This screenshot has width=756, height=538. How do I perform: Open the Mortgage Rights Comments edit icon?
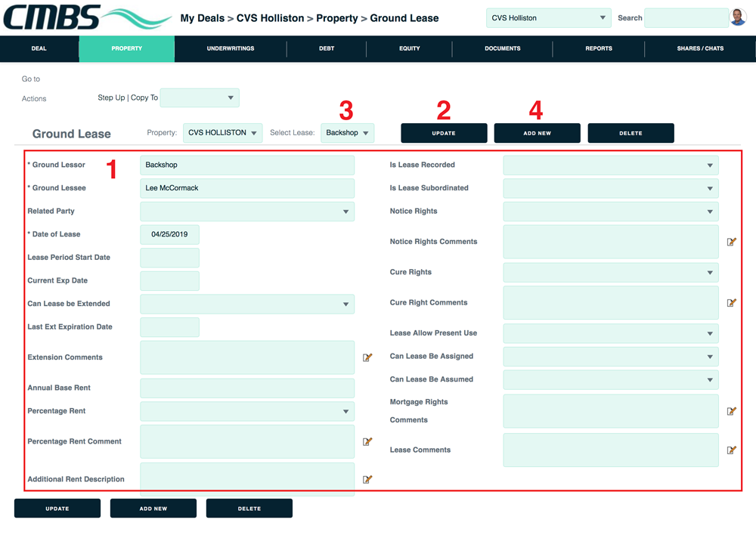point(731,411)
